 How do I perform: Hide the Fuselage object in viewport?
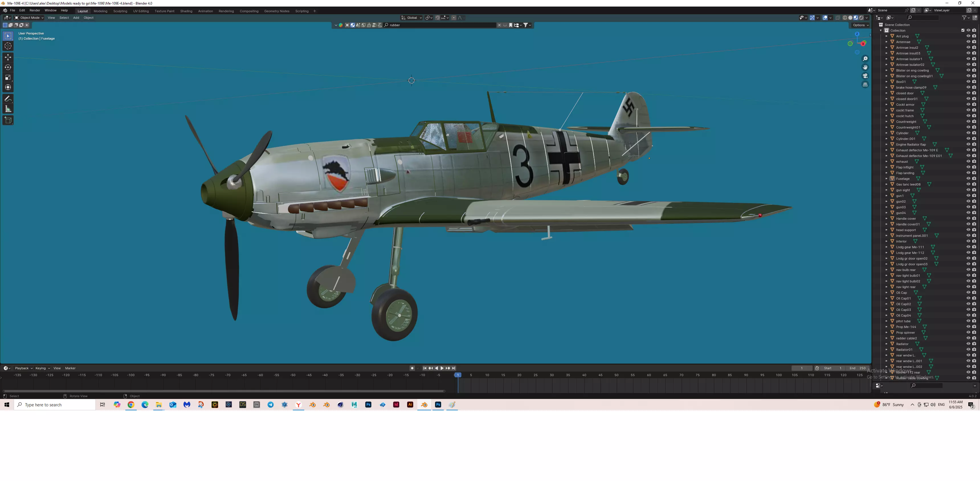coord(968,178)
